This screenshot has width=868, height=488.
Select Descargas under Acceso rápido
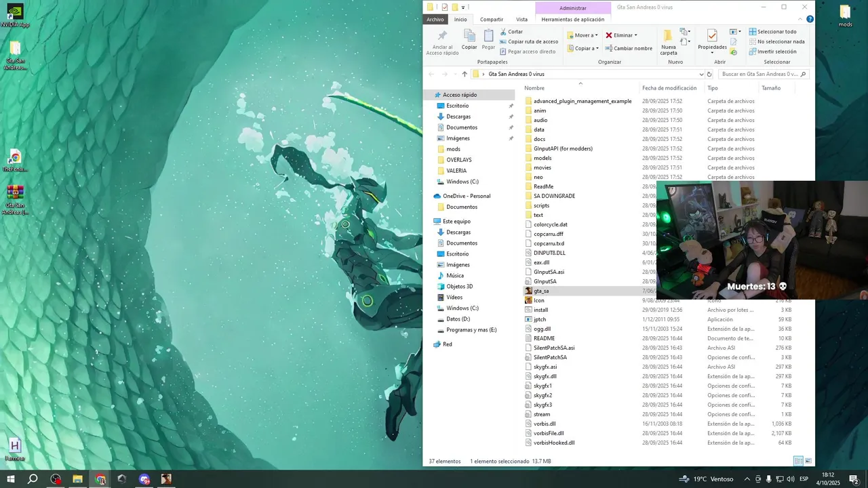coord(458,117)
